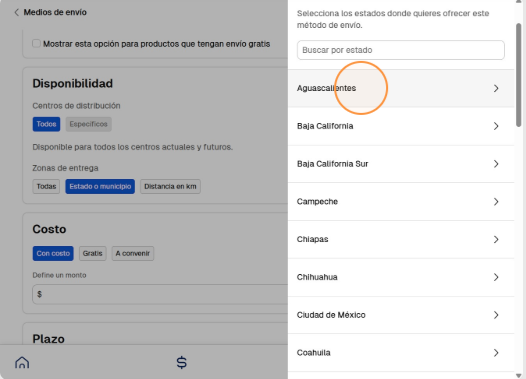Expand Campeche chevron arrow
The width and height of the screenshot is (526, 379).
pos(496,202)
